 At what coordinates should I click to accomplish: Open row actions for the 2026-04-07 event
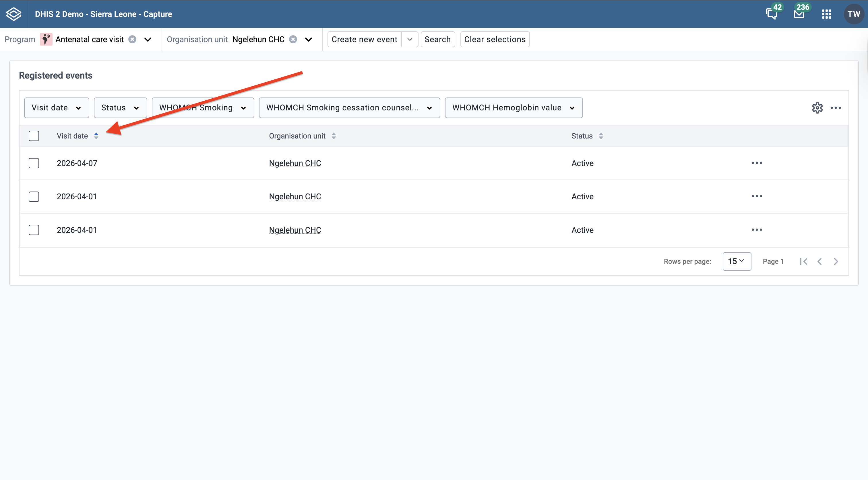(757, 163)
